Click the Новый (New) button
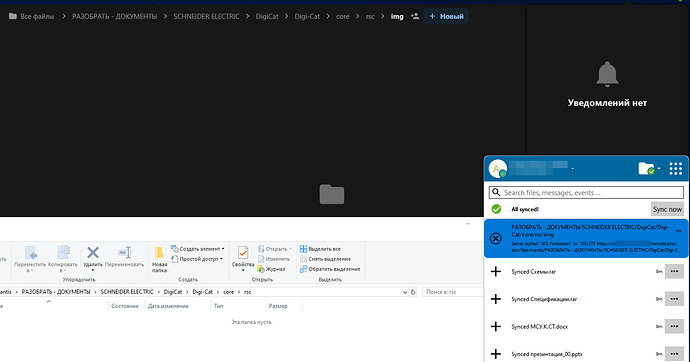 click(x=446, y=16)
